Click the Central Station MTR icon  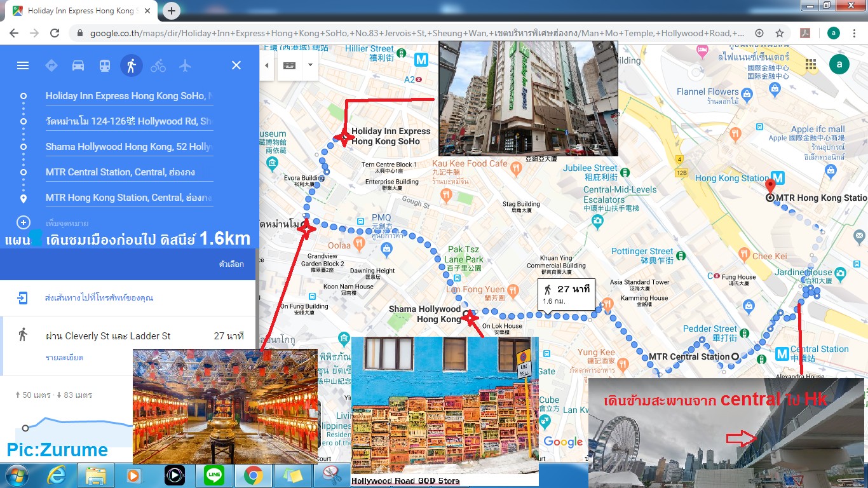782,353
